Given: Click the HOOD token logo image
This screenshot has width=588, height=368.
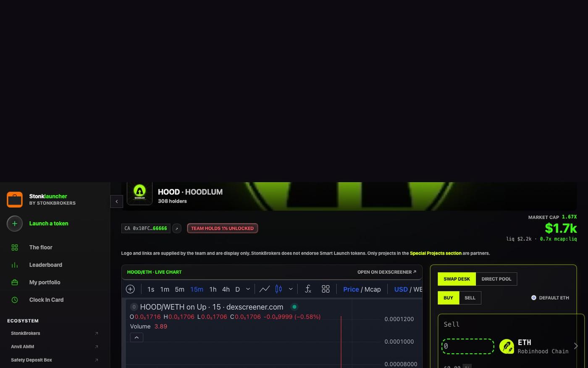Looking at the screenshot, I should pyautogui.click(x=139, y=193).
